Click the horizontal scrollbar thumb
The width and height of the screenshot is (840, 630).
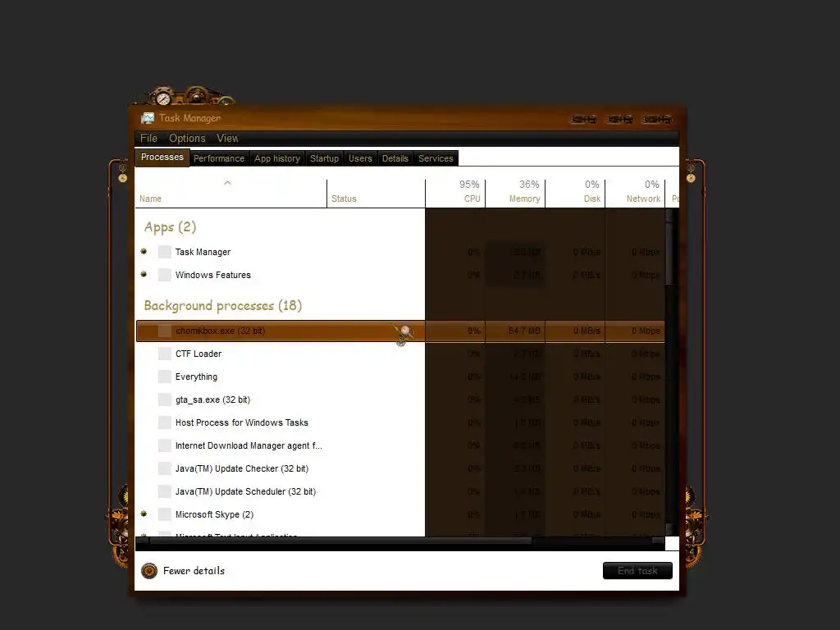pyautogui.click(x=341, y=541)
